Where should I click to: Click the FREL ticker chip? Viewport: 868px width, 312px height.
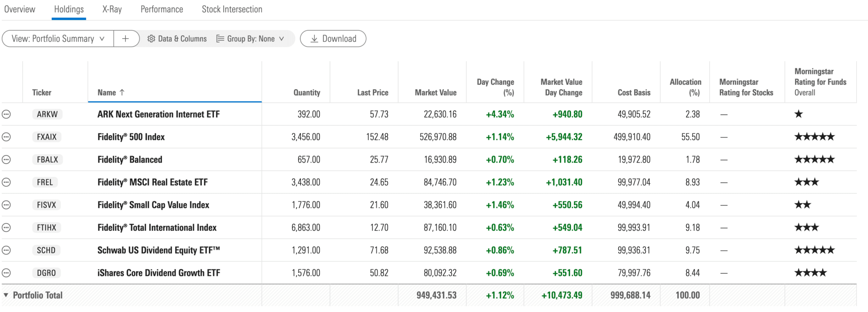tap(45, 183)
